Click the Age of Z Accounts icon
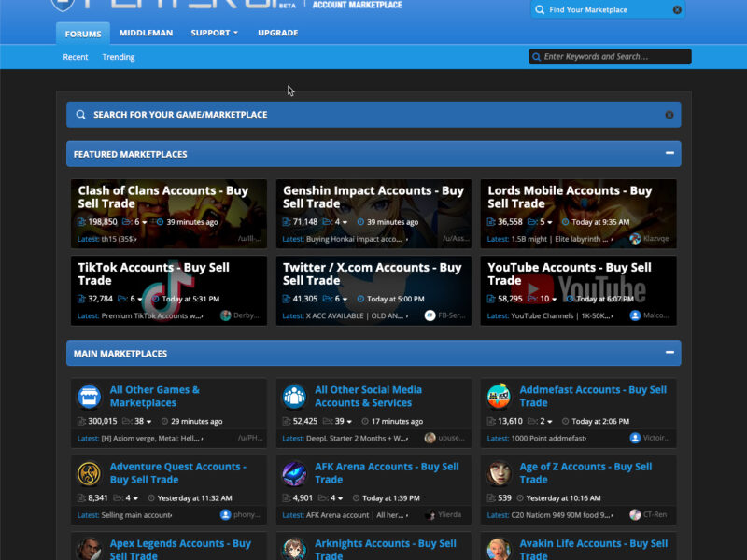The width and height of the screenshot is (747, 560). pyautogui.click(x=499, y=473)
